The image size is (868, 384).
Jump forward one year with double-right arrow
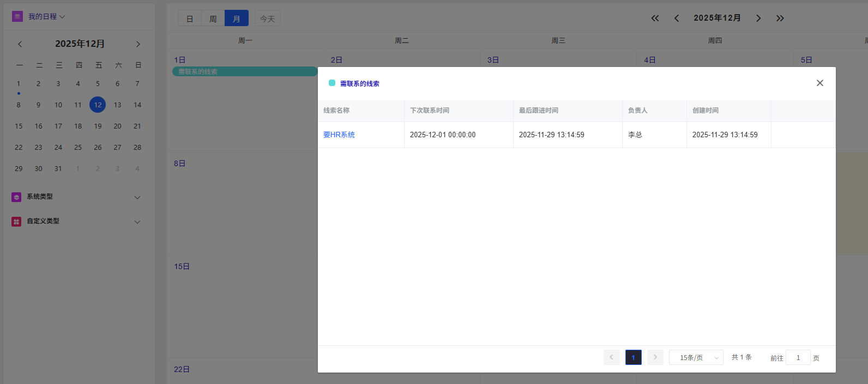click(x=780, y=19)
